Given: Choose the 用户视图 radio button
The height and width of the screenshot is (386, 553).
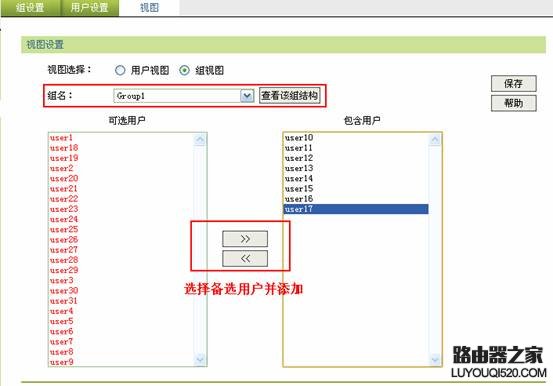Looking at the screenshot, I should (120, 71).
